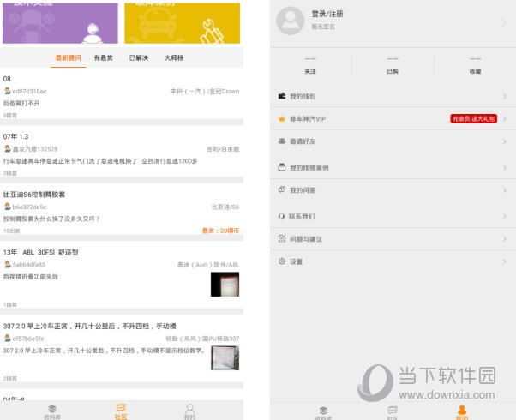This screenshot has height=420, width=516.
Task: Click the wallet icon
Action: pos(282,96)
